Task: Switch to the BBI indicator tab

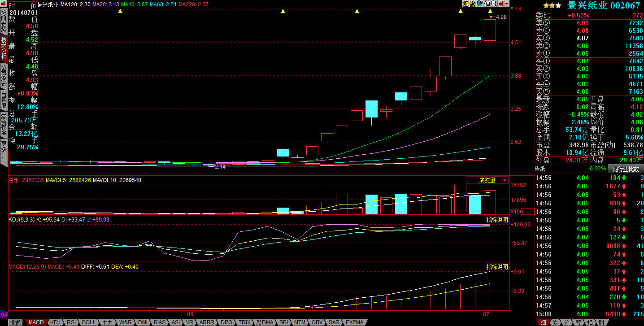Action: pyautogui.click(x=283, y=322)
